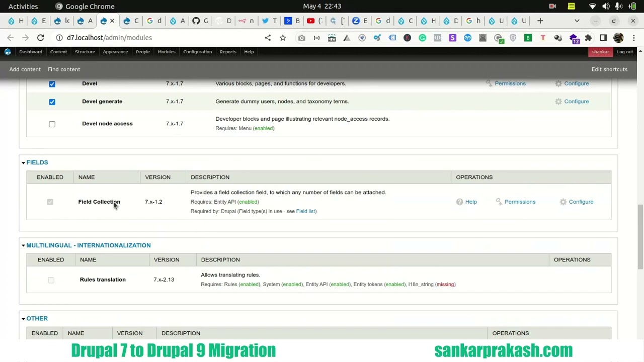Screen dimensions: 644x362
Task: Open the Configuration admin menu
Action: (197, 52)
